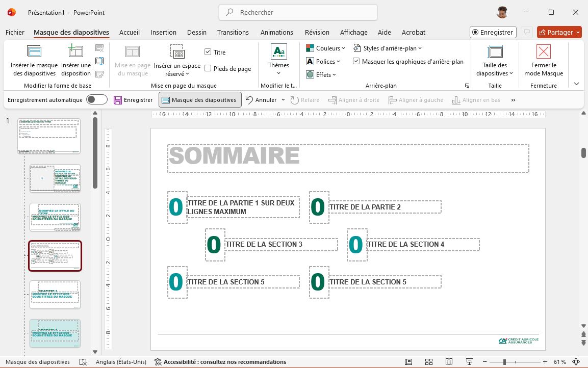Screen dimensions: 588x368
Task: Switch to the Animations ribbon tab
Action: tap(277, 32)
